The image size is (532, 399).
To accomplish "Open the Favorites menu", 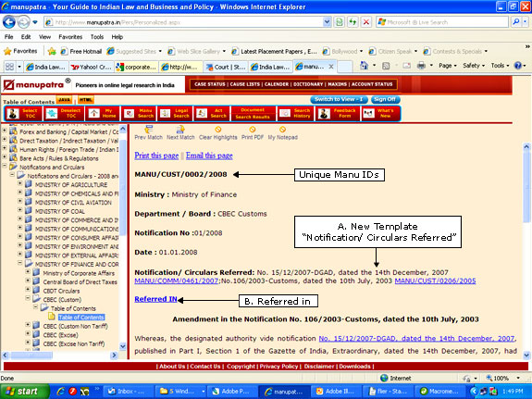I will [70, 37].
